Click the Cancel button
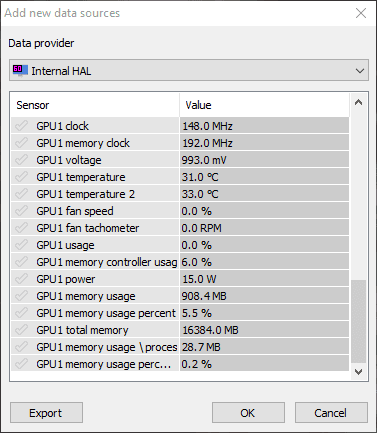 tap(331, 413)
